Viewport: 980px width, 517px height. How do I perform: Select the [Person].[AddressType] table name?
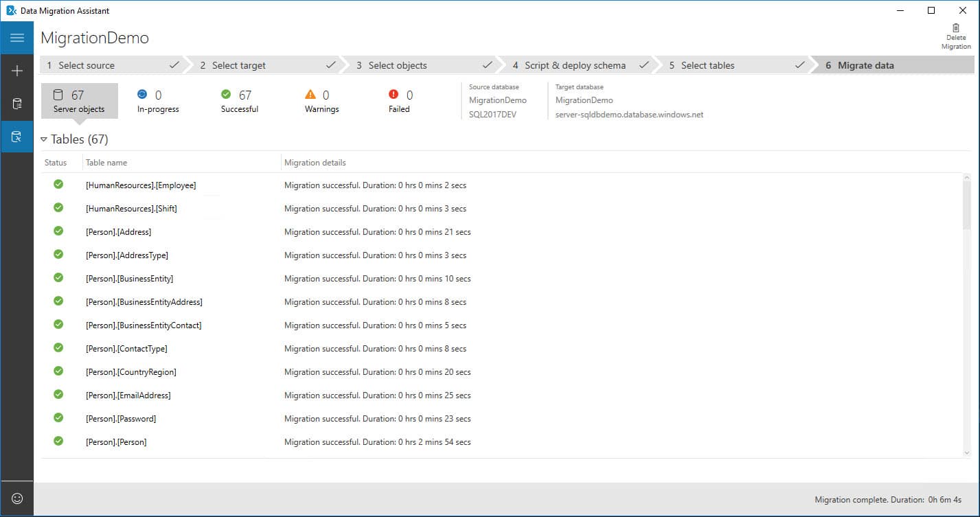point(127,255)
